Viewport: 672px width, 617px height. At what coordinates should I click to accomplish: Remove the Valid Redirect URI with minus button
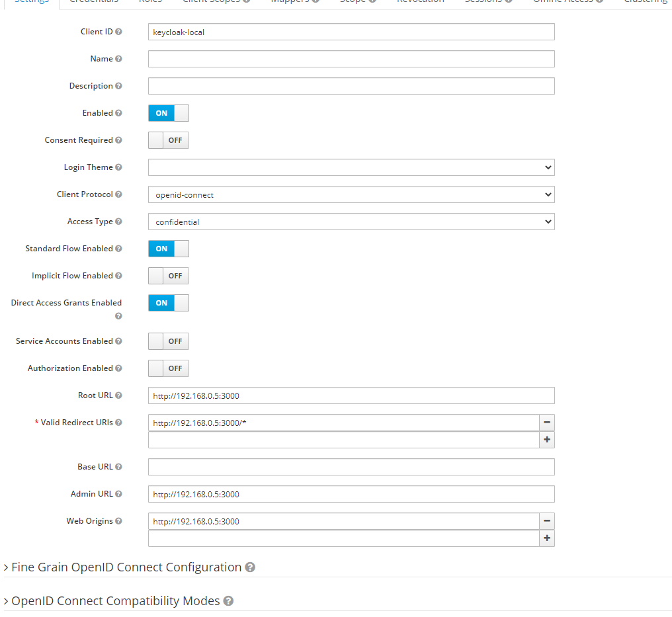(x=547, y=423)
